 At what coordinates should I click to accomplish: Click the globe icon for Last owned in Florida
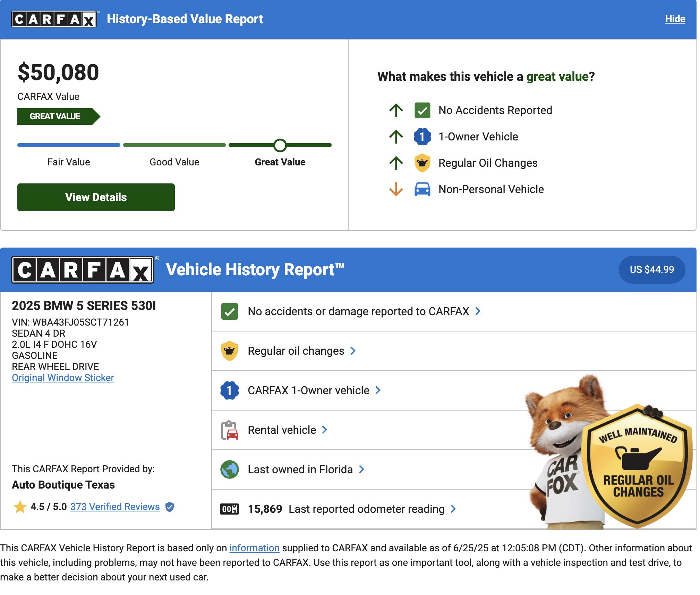229,469
